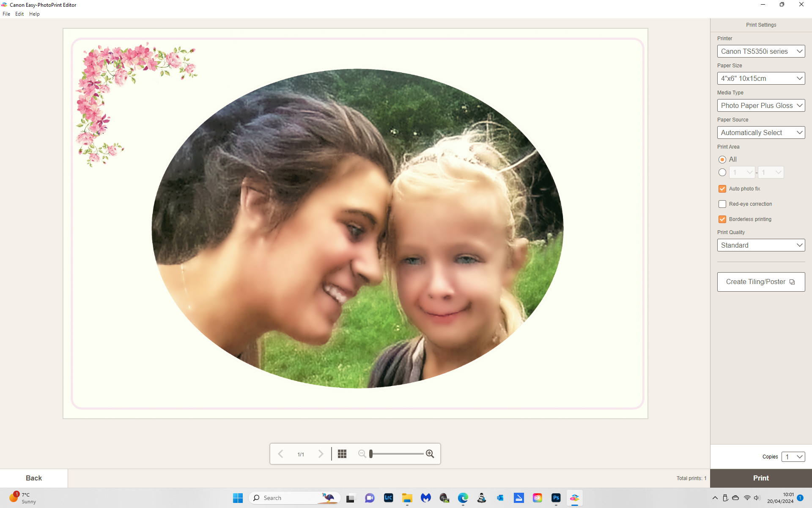Click the grid thumbnail view icon
The width and height of the screenshot is (812, 508).
(342, 453)
